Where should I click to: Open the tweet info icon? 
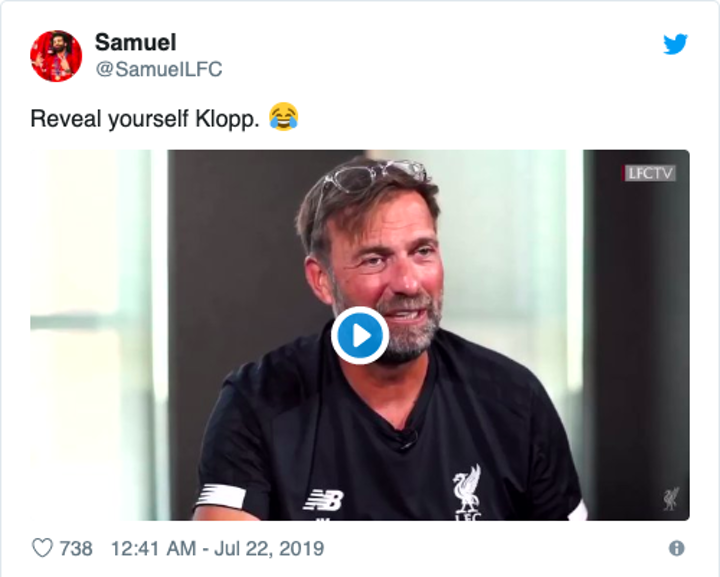[676, 548]
